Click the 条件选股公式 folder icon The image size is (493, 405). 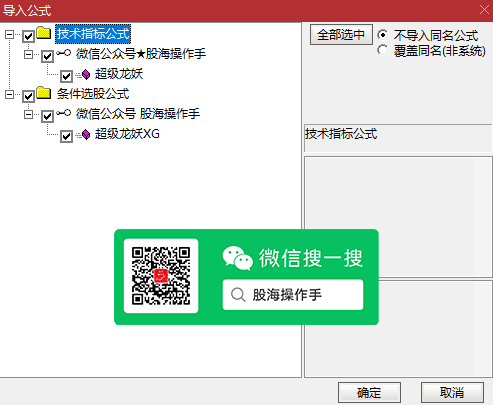44,93
